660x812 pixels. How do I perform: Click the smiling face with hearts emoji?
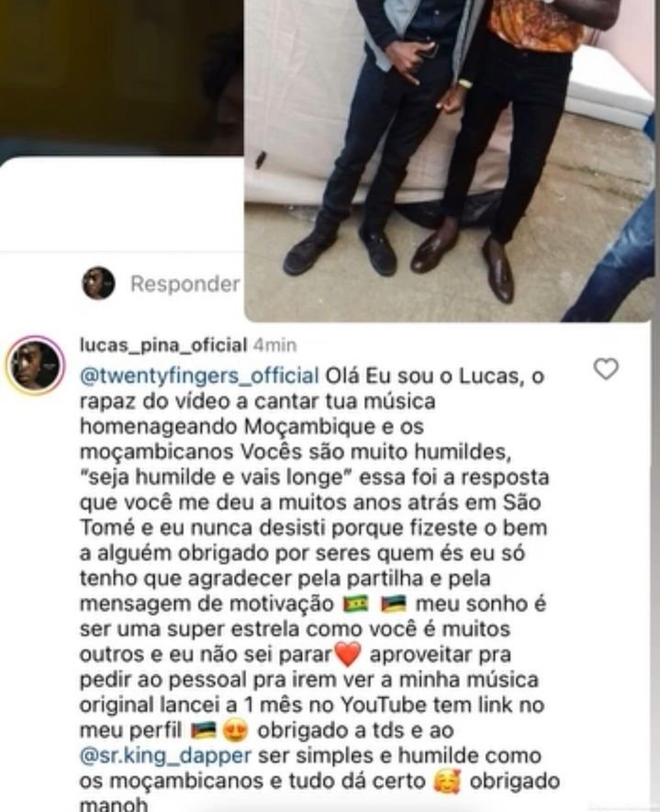point(447,782)
